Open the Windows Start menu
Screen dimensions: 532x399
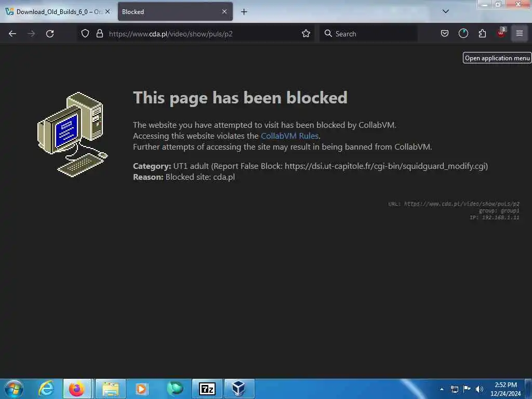point(14,389)
